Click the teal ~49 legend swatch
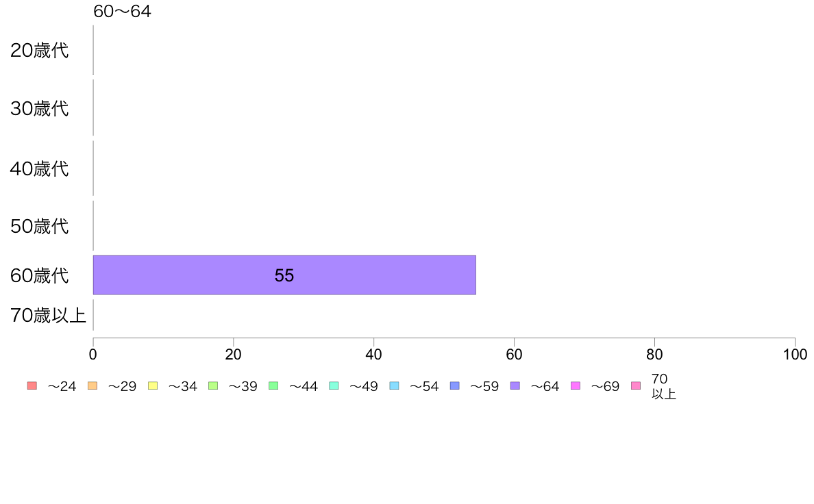The width and height of the screenshot is (814, 504). [x=334, y=386]
